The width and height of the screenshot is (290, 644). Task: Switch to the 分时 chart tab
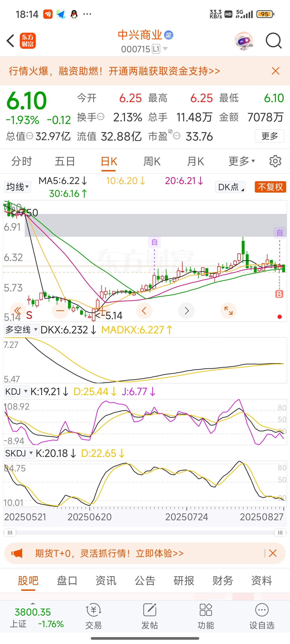click(22, 161)
